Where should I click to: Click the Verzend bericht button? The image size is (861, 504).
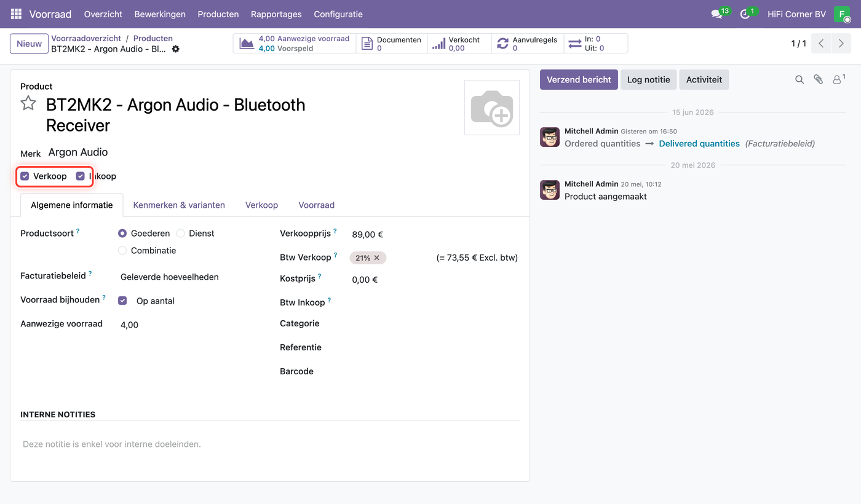point(579,80)
